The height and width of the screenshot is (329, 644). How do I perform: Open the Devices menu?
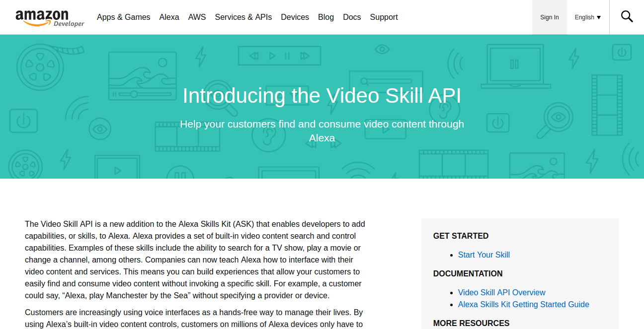pyautogui.click(x=295, y=17)
